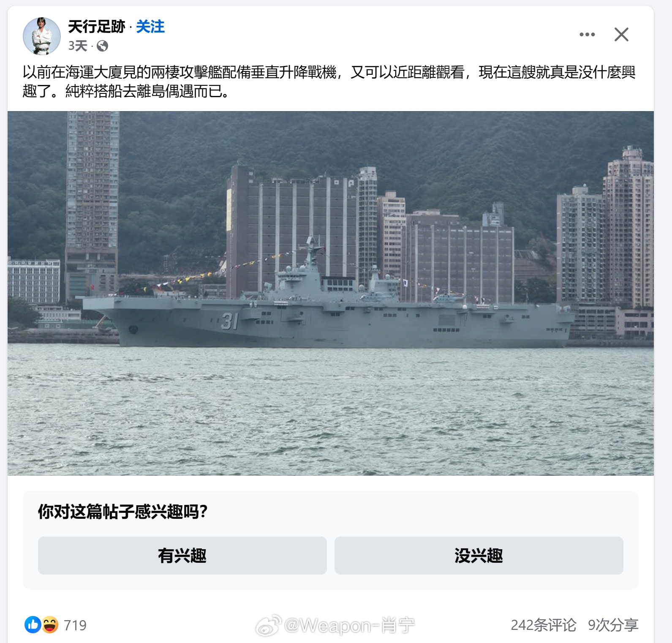Close the post with the X icon
672x643 pixels.
pyautogui.click(x=621, y=35)
